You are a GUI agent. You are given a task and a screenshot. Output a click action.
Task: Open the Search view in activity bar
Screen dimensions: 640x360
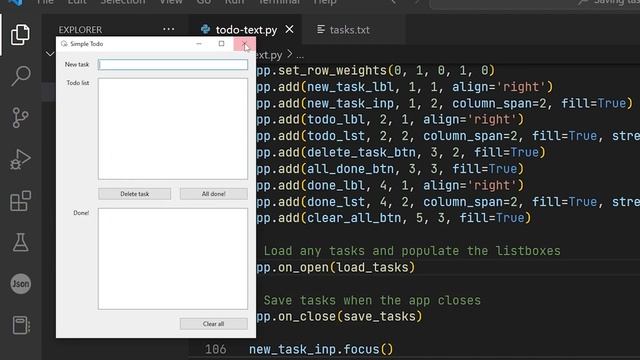click(x=20, y=76)
